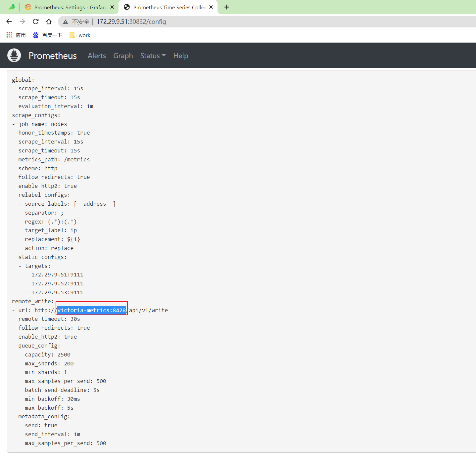Select the Prometheus Time Series tab

(169, 7)
